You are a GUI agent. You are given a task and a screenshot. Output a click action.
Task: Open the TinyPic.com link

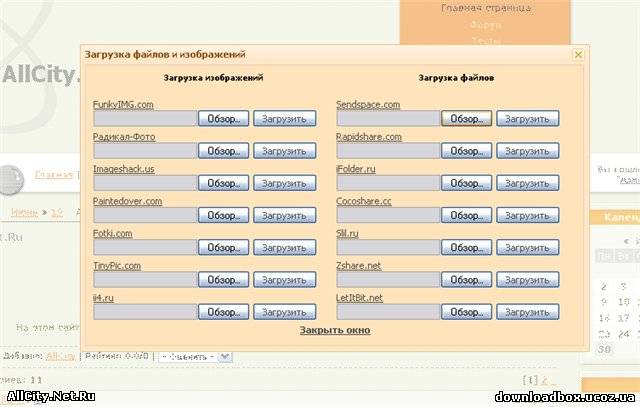coord(117,266)
